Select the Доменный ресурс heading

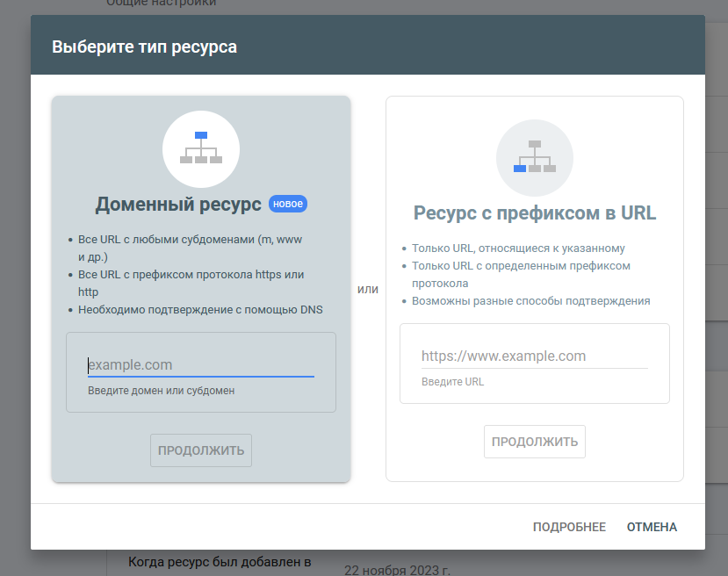178,205
